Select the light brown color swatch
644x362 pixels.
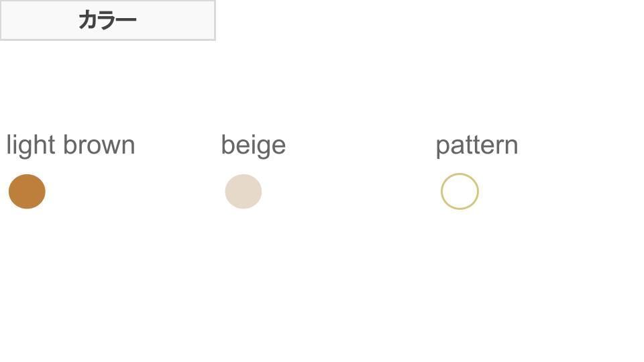[x=27, y=192]
